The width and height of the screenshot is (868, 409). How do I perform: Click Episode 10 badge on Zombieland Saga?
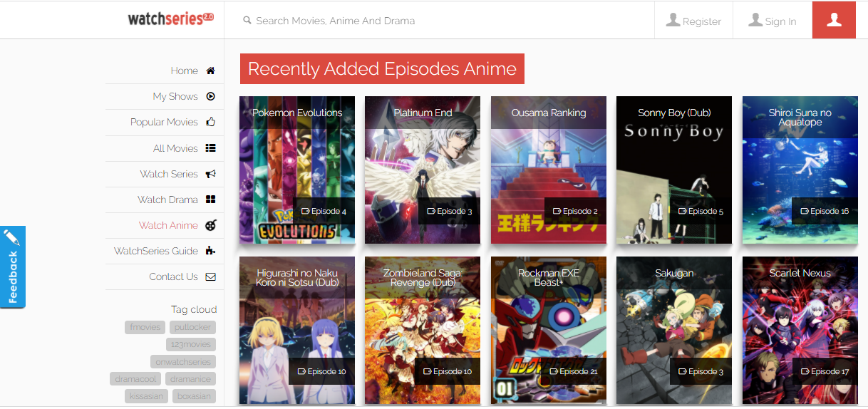click(448, 371)
